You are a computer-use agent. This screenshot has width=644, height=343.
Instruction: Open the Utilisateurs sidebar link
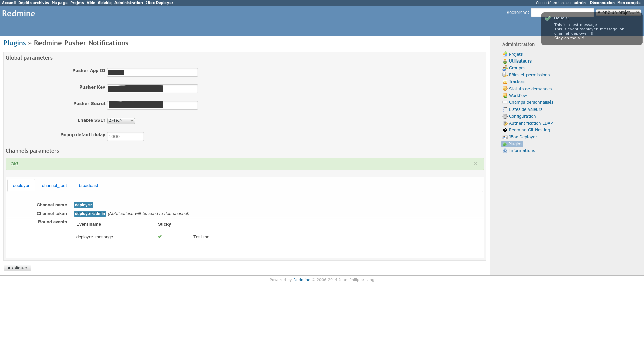[x=520, y=61]
